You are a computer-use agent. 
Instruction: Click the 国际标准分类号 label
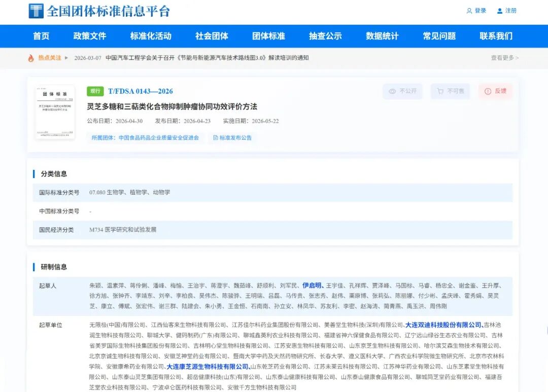[x=59, y=193]
